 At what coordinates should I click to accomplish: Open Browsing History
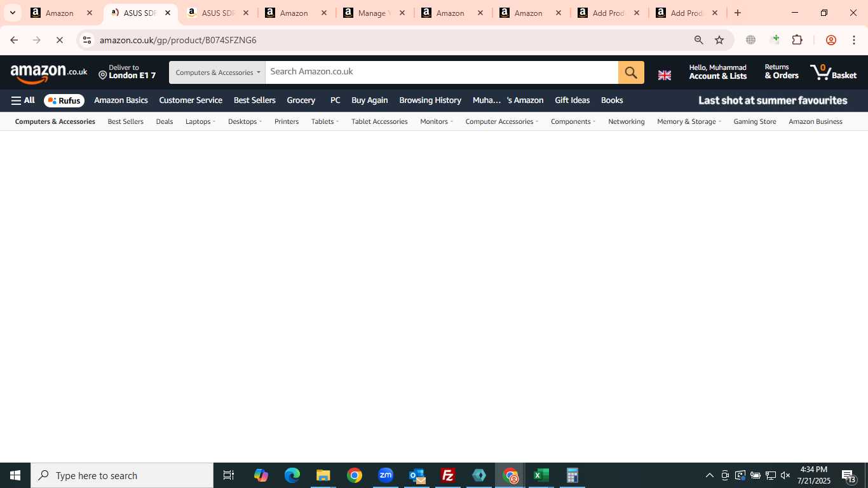point(430,100)
